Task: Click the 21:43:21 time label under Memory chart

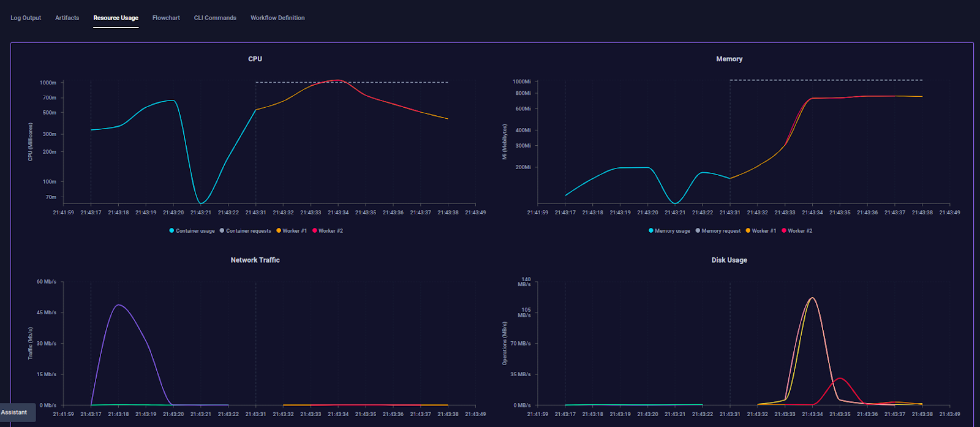Action: coord(675,213)
